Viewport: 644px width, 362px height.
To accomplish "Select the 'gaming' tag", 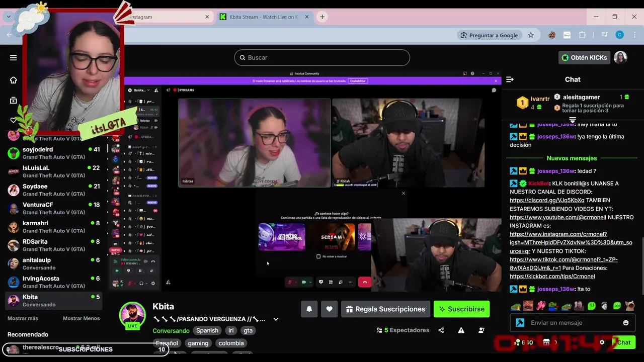I will (198, 343).
